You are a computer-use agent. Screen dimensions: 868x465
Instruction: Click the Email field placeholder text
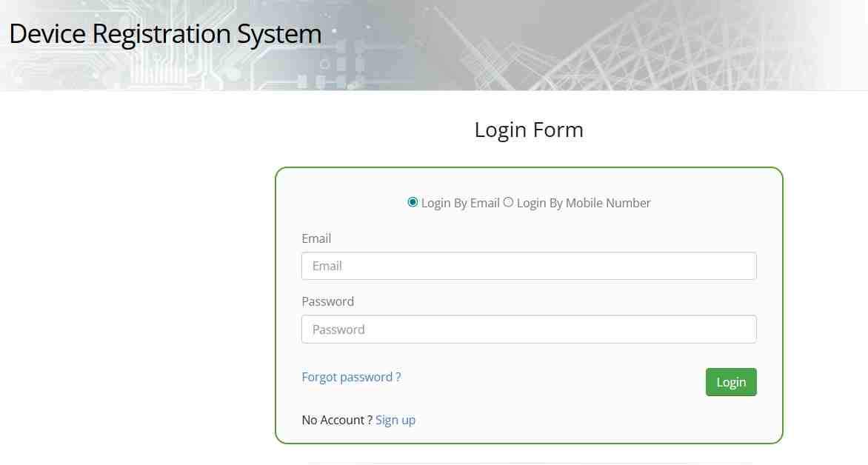327,265
